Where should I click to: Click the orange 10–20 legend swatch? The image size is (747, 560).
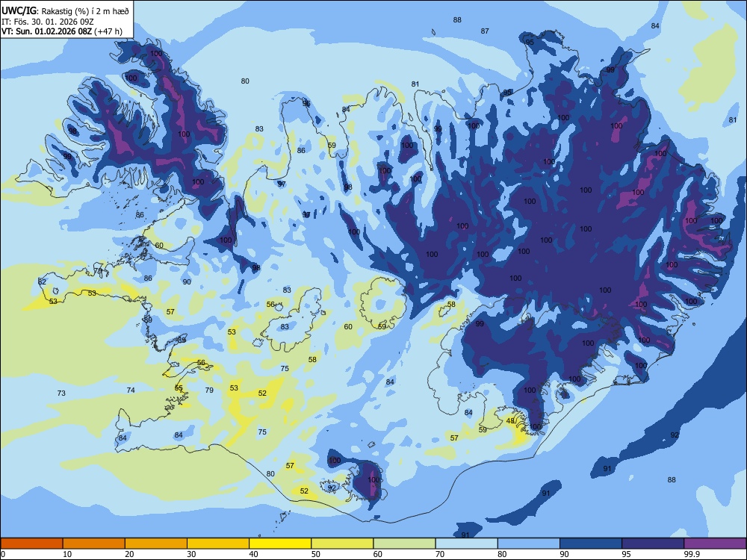[x=94, y=544]
